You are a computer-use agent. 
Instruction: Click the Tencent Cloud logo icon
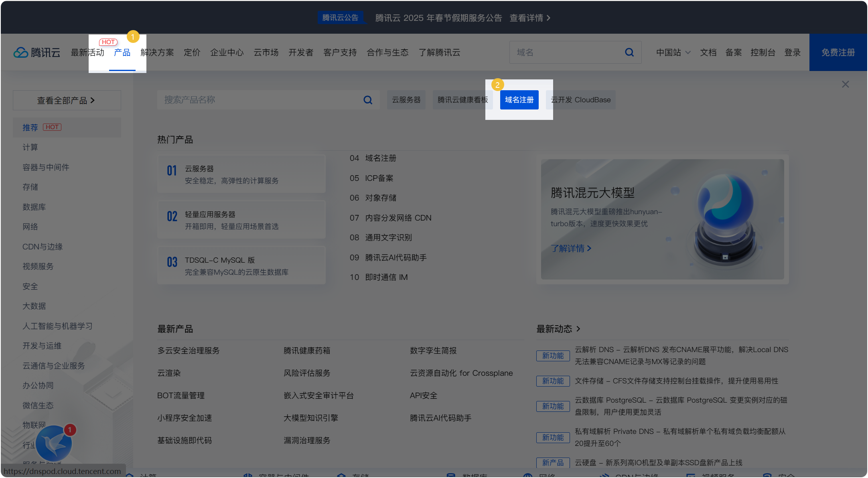click(21, 52)
